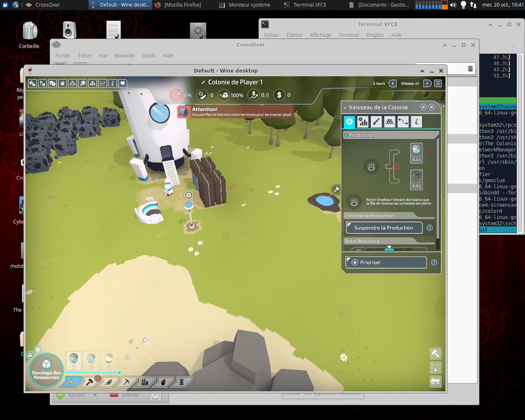The width and height of the screenshot is (525, 420).
Task: Click the Prioriser button
Action: pyautogui.click(x=386, y=262)
